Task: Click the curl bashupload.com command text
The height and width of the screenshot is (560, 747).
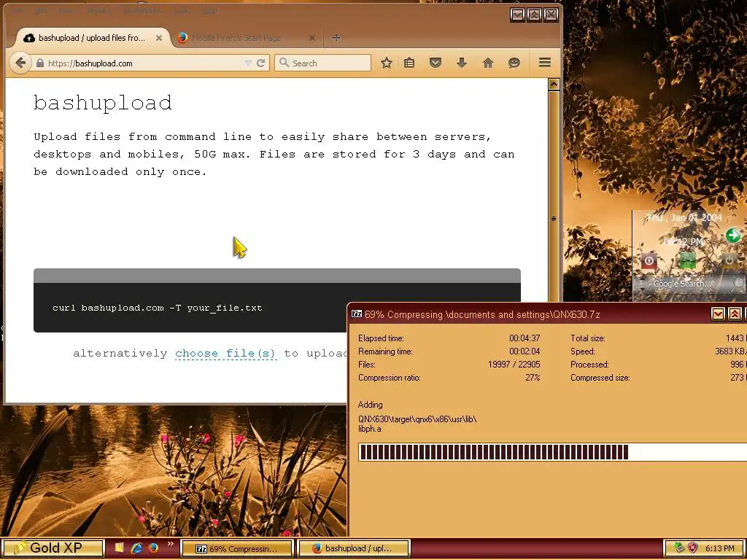Action: pos(158,308)
